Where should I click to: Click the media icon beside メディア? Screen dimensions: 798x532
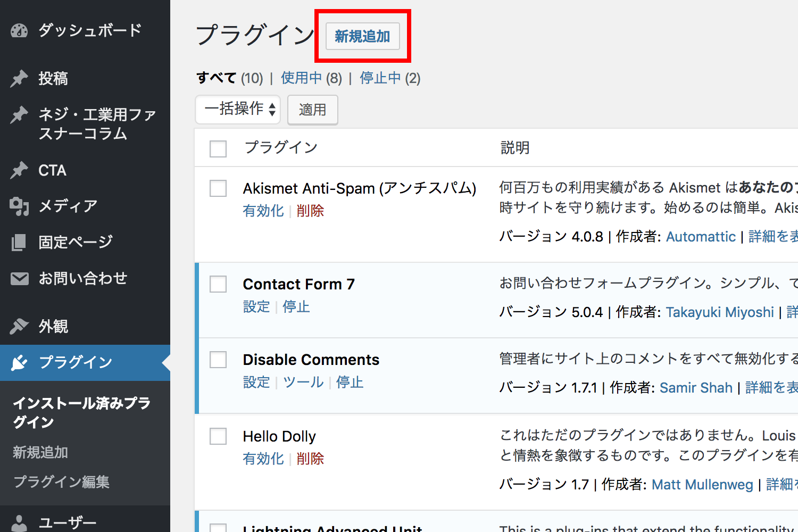[x=19, y=206]
